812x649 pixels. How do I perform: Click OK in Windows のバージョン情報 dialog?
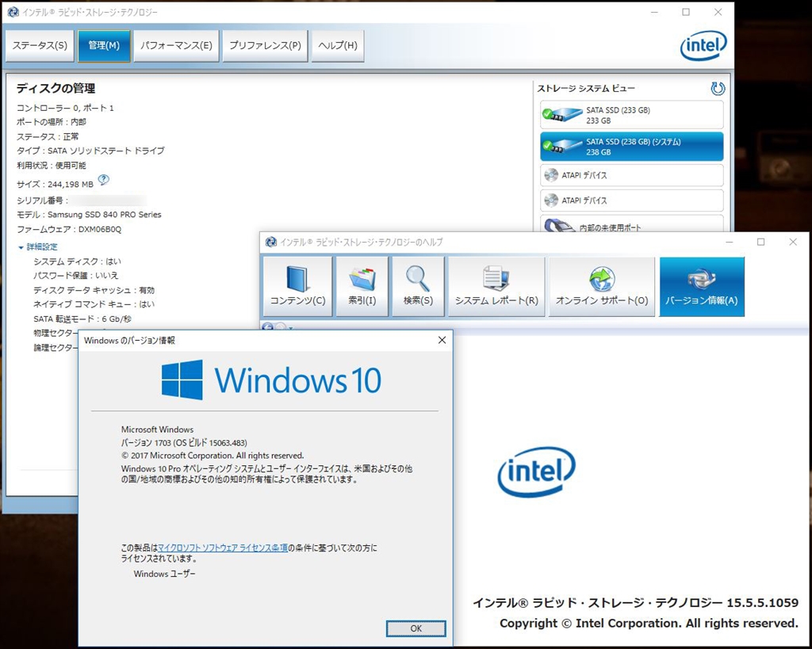coord(416,628)
